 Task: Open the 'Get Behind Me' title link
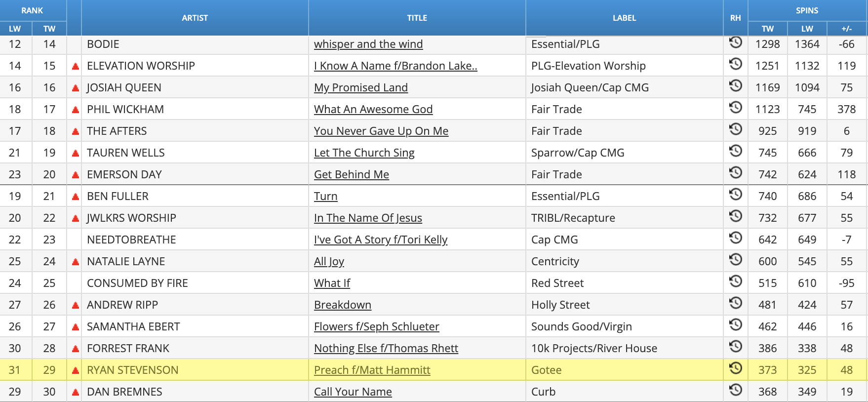tap(352, 174)
